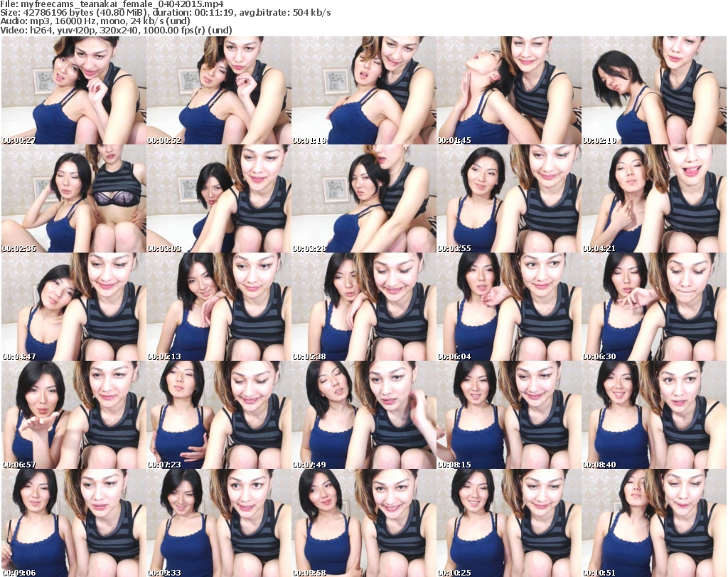This screenshot has width=728, height=577.
Task: Open the thumbnail at 00:07:49
Action: click(364, 415)
